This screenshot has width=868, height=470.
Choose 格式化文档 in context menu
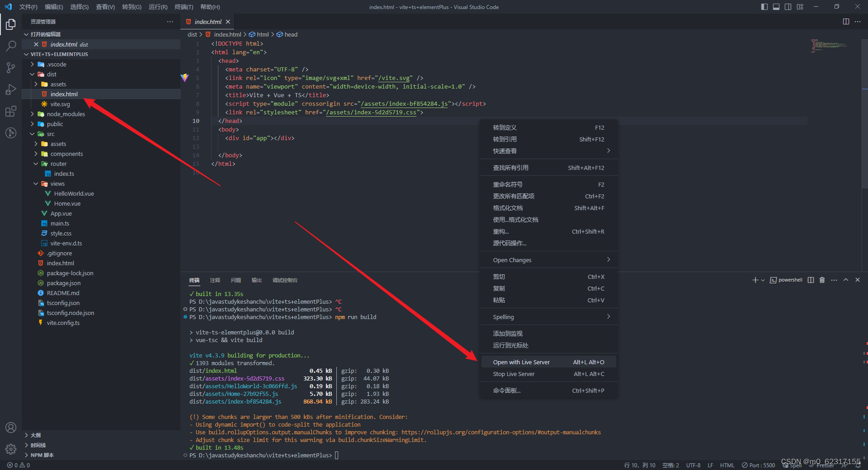click(548, 208)
